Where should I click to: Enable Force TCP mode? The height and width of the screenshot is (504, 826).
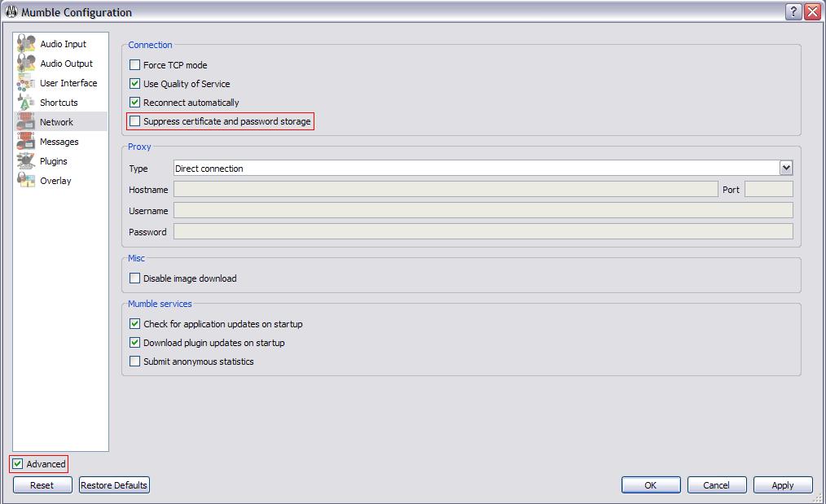[135, 65]
